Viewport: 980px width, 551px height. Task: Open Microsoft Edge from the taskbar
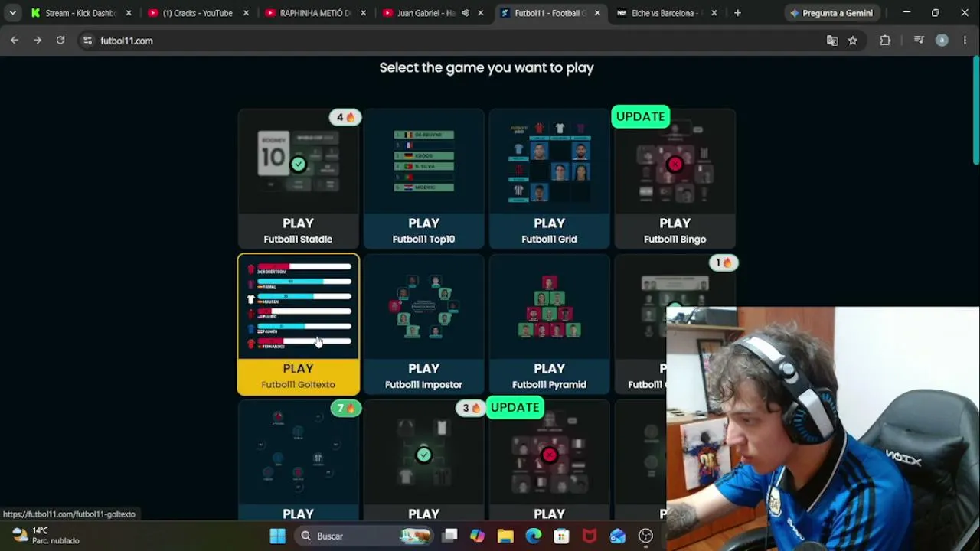tap(534, 536)
